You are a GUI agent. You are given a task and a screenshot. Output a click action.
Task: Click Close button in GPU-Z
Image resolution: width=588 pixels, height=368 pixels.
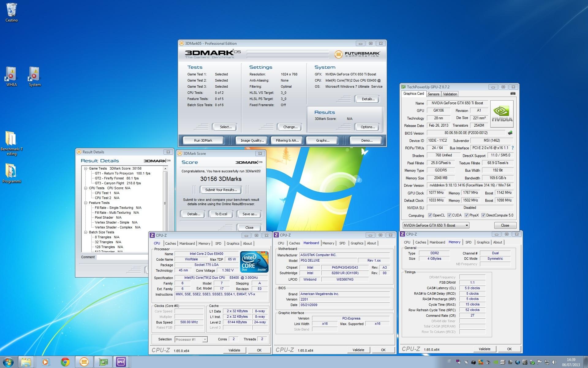point(505,225)
